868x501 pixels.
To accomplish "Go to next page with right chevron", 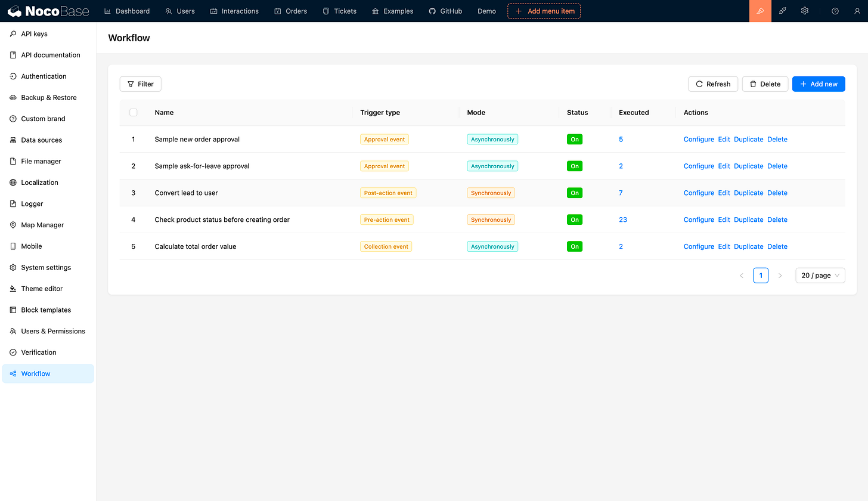I will pos(780,275).
